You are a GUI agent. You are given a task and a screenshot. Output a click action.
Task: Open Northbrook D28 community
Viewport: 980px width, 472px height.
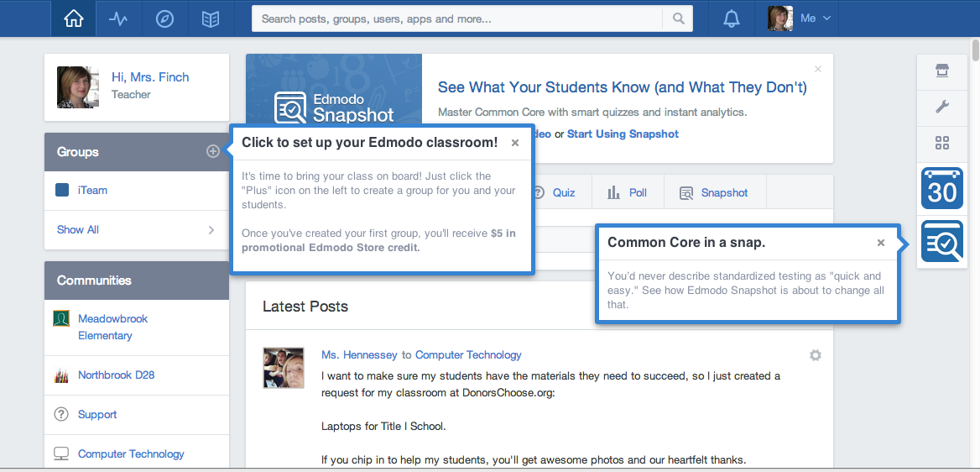pyautogui.click(x=117, y=375)
